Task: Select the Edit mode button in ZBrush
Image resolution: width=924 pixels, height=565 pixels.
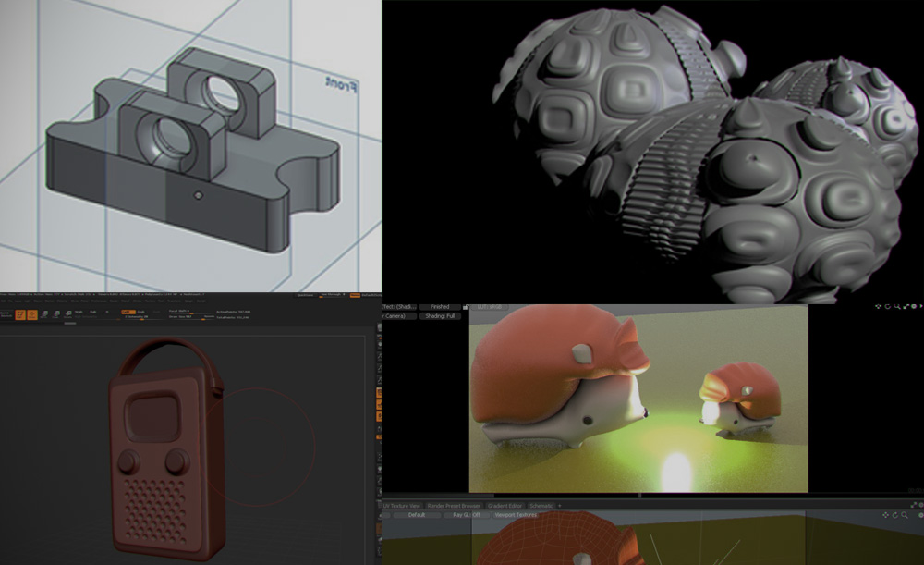Action: [18, 315]
